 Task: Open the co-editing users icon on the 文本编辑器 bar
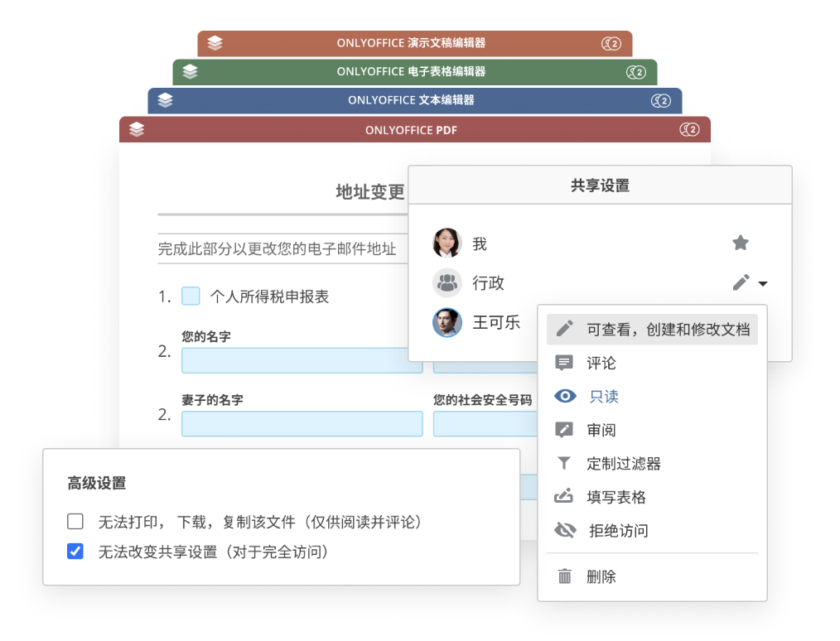[x=661, y=101]
